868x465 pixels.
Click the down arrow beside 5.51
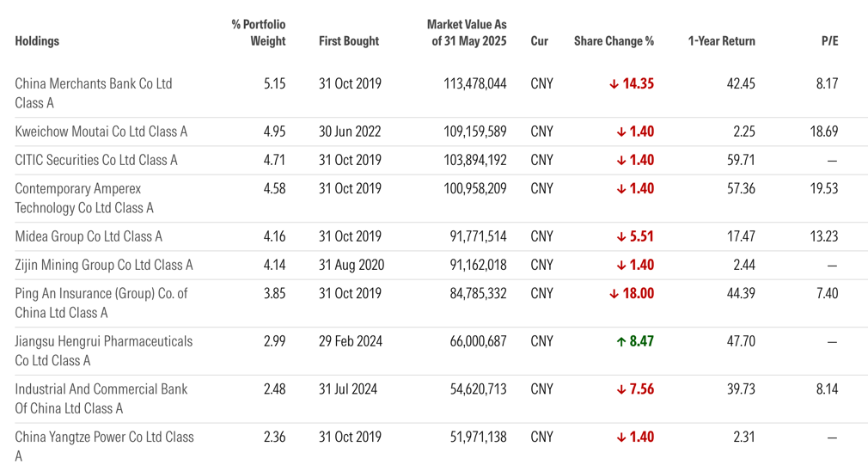[620, 236]
